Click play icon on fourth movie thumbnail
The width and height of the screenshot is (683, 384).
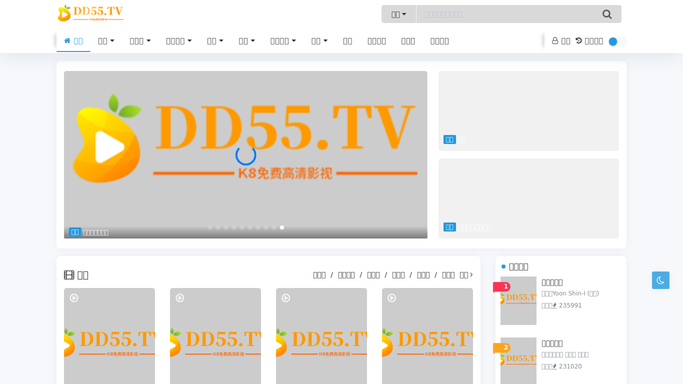pyautogui.click(x=392, y=298)
